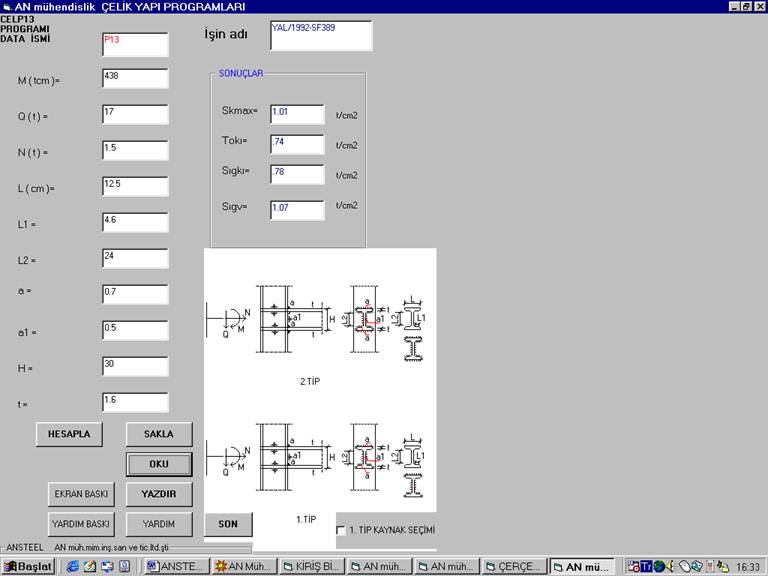This screenshot has width=768, height=576.
Task: Click the active AN mü... taskbar button
Action: [x=582, y=567]
